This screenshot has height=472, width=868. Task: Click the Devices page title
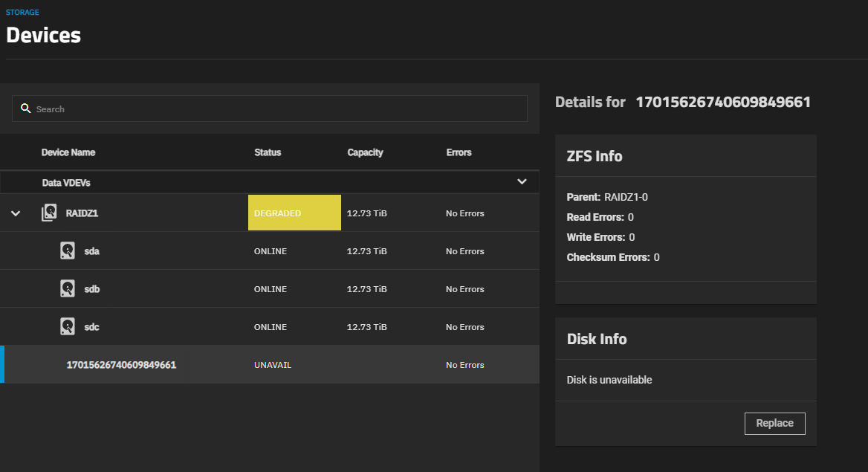click(x=43, y=36)
